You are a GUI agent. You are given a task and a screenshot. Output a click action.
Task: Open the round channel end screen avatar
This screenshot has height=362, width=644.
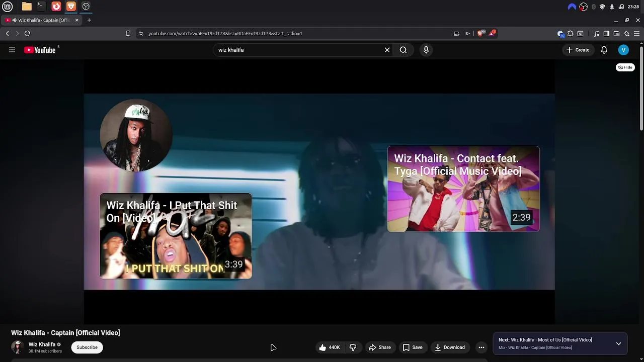tap(136, 135)
